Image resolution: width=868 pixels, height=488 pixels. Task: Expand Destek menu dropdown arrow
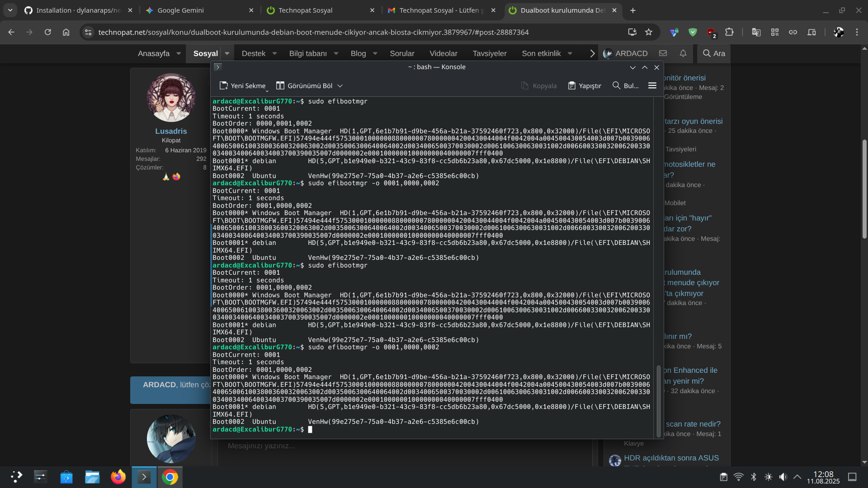pos(274,53)
